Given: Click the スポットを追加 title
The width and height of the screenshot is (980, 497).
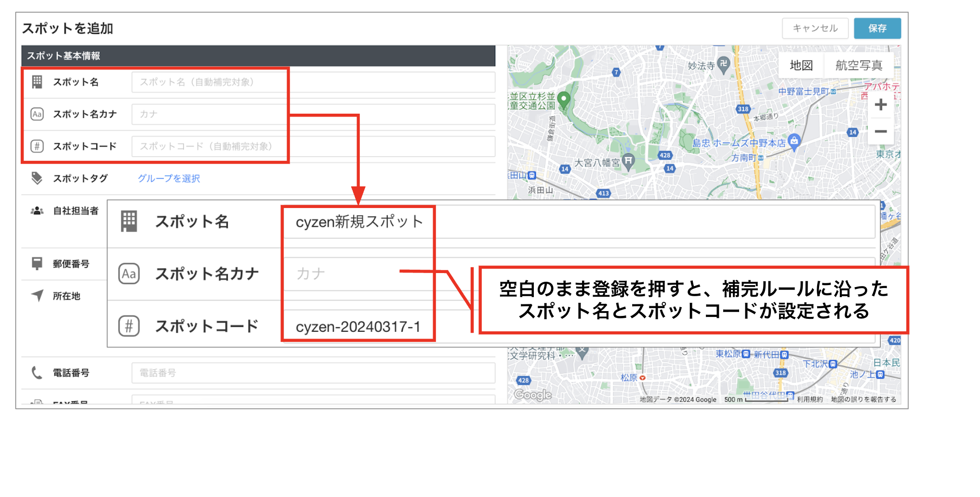Looking at the screenshot, I should click(x=67, y=28).
